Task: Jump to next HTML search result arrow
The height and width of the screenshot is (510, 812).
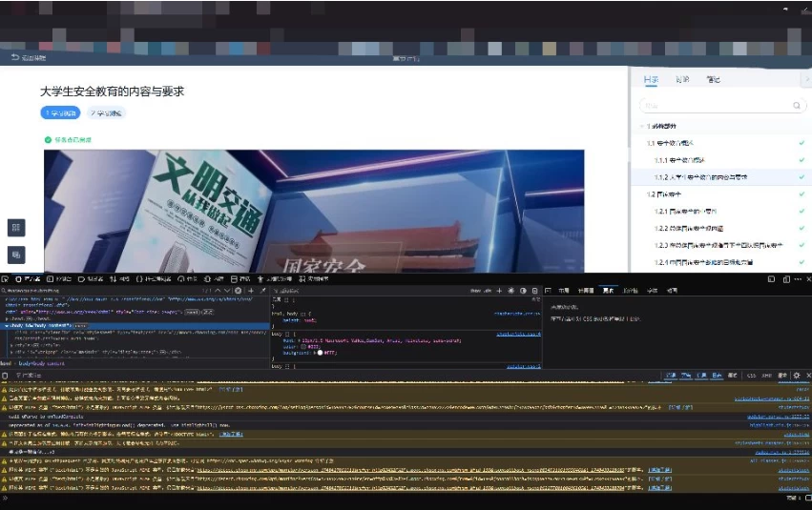Action: click(x=227, y=291)
